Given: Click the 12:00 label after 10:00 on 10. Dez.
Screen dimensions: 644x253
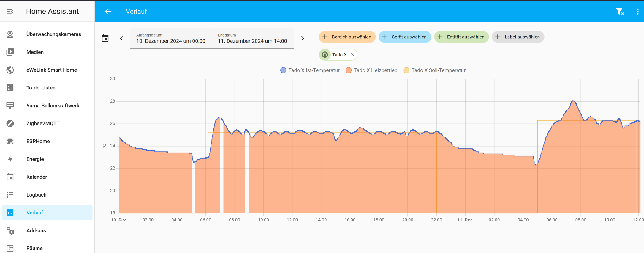Looking at the screenshot, I should pyautogui.click(x=292, y=220).
